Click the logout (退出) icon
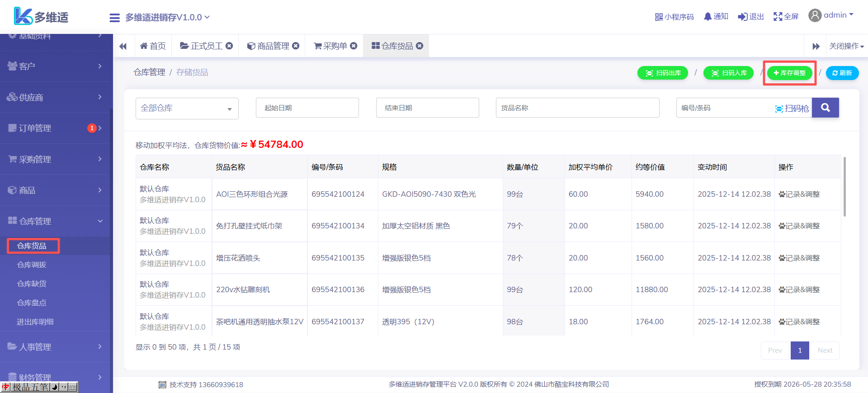The width and height of the screenshot is (868, 393). pos(742,17)
